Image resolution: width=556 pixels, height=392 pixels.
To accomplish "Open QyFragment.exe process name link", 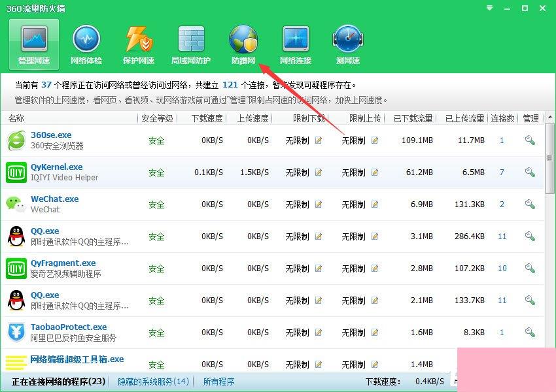I will pyautogui.click(x=63, y=263).
